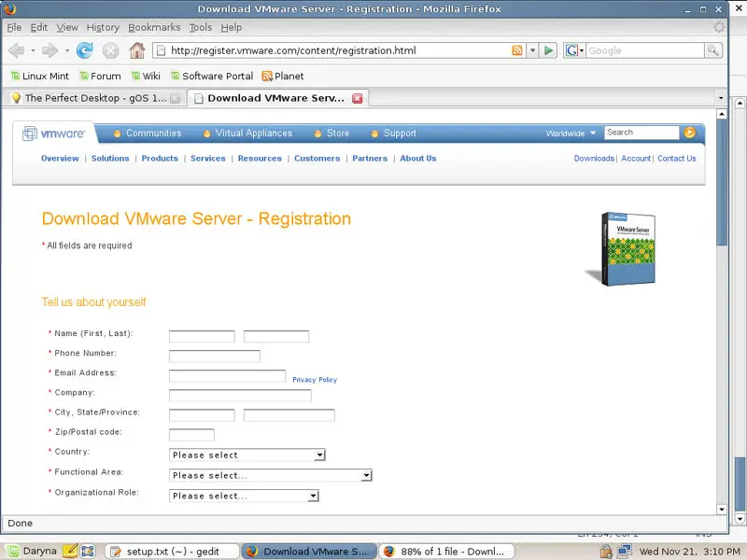Screen dimensions: 747x560
Task: Open the Country select dropdown
Action: pyautogui.click(x=247, y=455)
